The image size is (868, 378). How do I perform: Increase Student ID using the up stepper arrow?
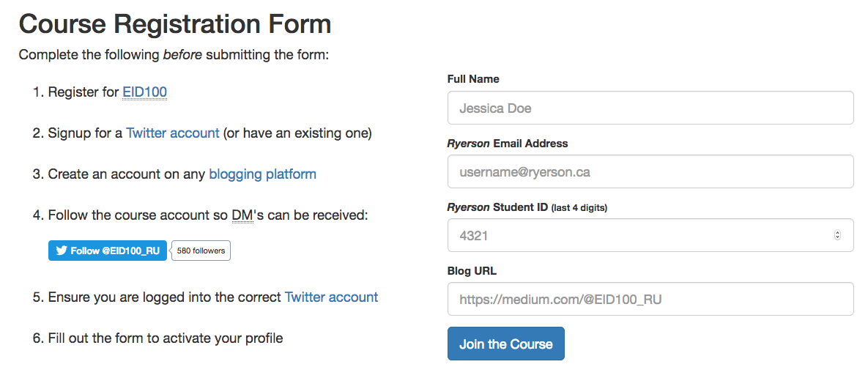[x=837, y=233]
